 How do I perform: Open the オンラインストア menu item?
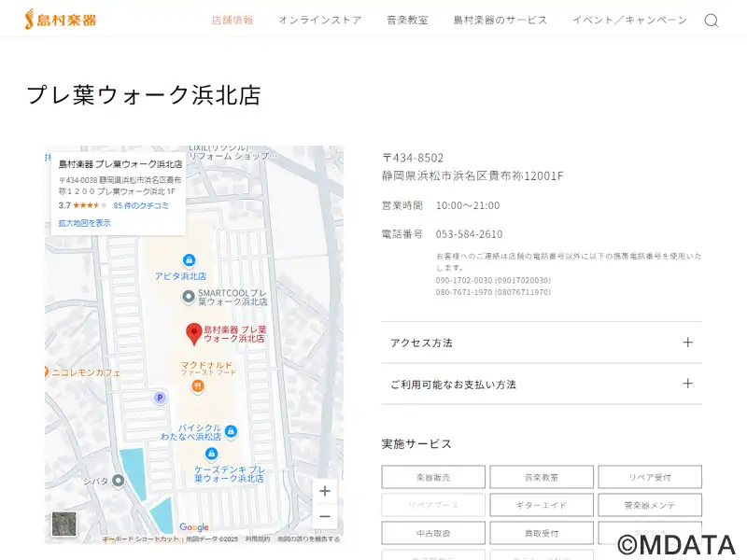[320, 20]
